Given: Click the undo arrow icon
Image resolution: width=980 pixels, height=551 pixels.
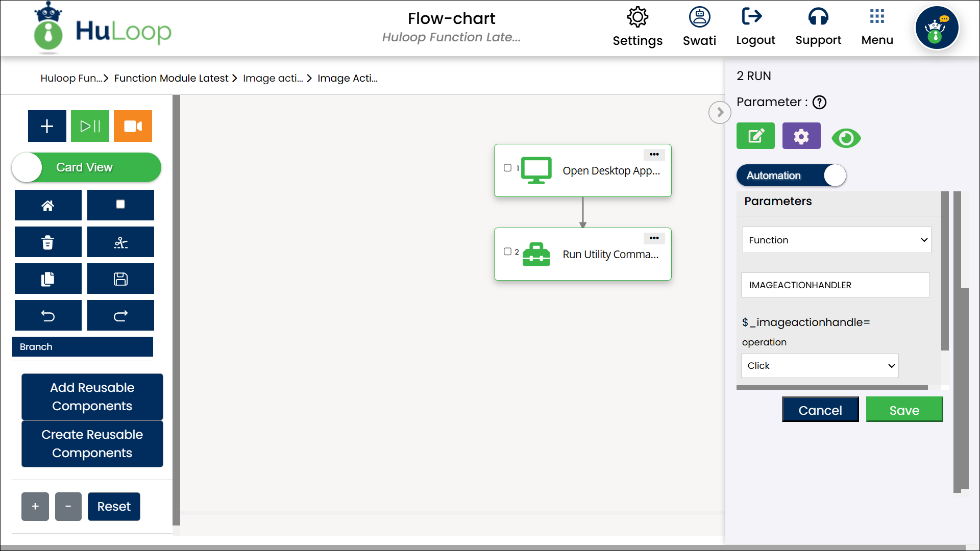Looking at the screenshot, I should (48, 316).
